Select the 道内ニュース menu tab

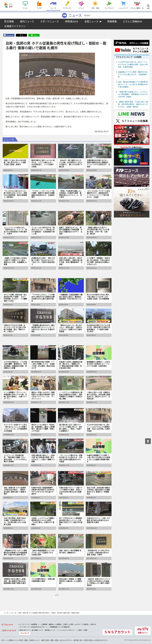click(x=27, y=22)
